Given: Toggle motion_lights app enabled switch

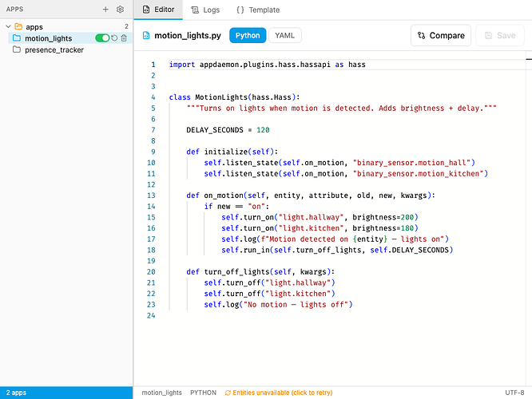Looking at the screenshot, I should click(102, 38).
